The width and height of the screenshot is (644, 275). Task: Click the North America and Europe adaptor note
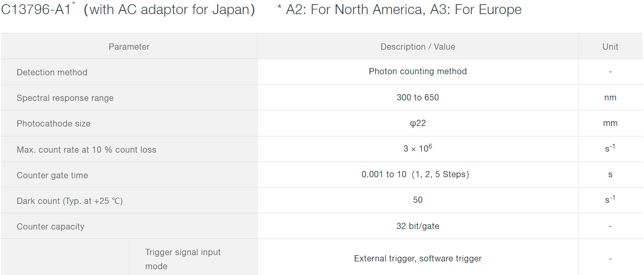pyautogui.click(x=399, y=10)
